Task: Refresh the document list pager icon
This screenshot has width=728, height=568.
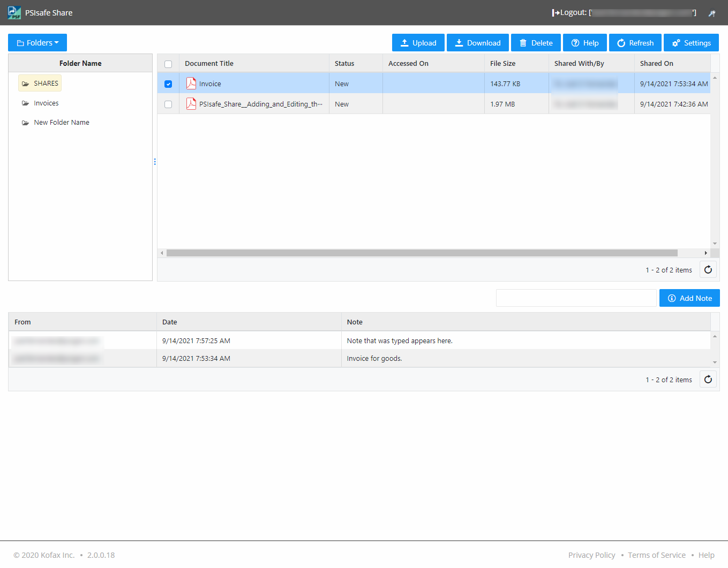Action: (708, 270)
